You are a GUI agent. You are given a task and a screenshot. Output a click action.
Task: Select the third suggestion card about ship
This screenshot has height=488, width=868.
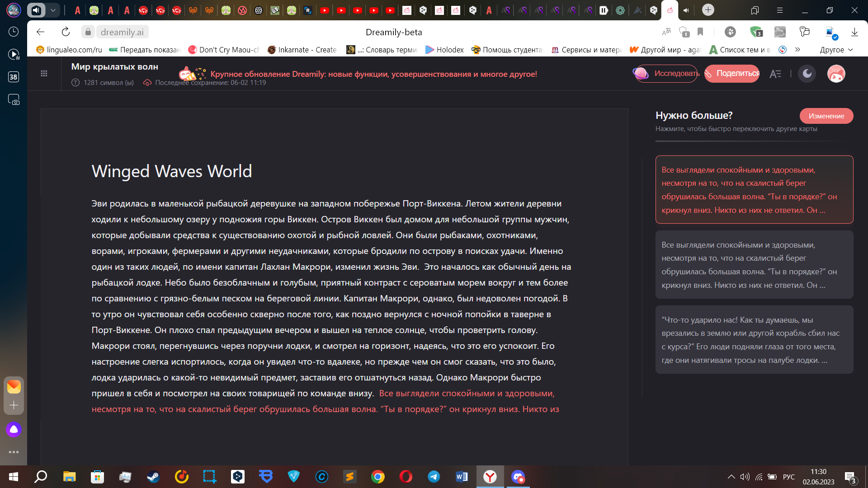click(754, 340)
